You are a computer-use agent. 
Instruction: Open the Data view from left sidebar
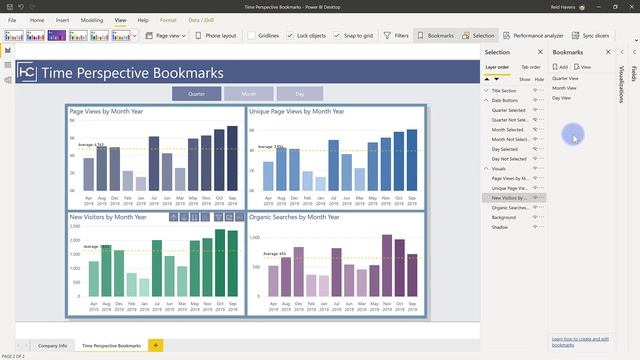[8, 65]
